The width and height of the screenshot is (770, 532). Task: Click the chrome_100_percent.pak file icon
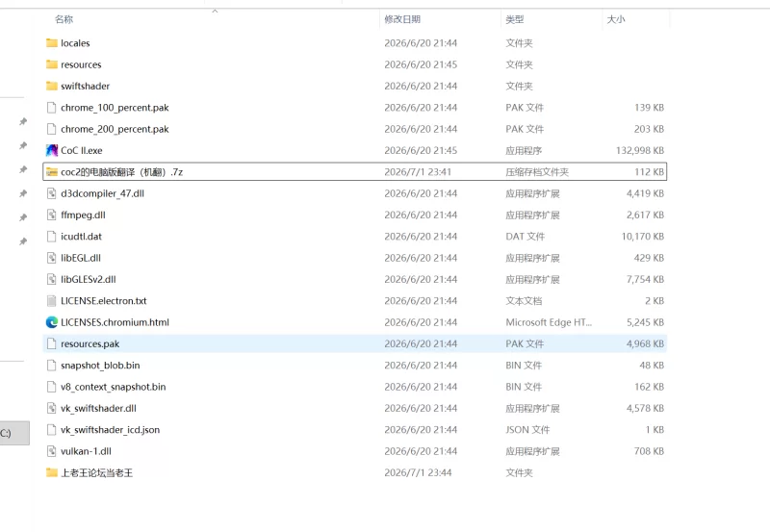tap(52, 108)
